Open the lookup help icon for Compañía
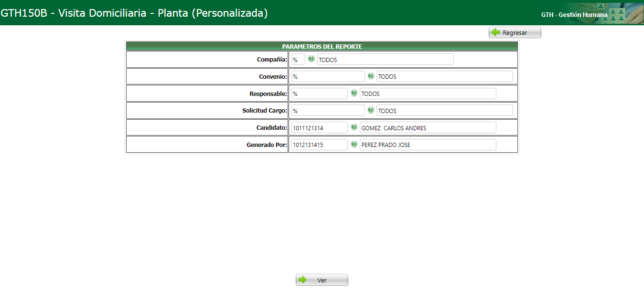This screenshot has width=644, height=303. 311,59
